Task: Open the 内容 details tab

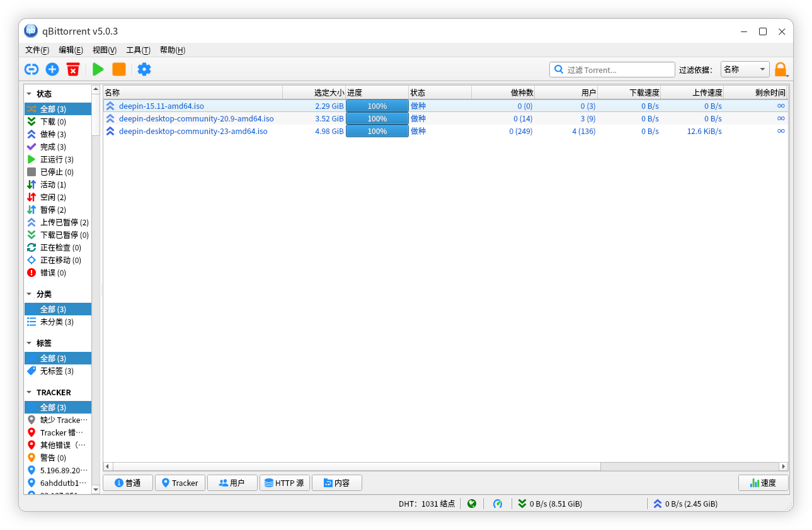Action: 337,483
